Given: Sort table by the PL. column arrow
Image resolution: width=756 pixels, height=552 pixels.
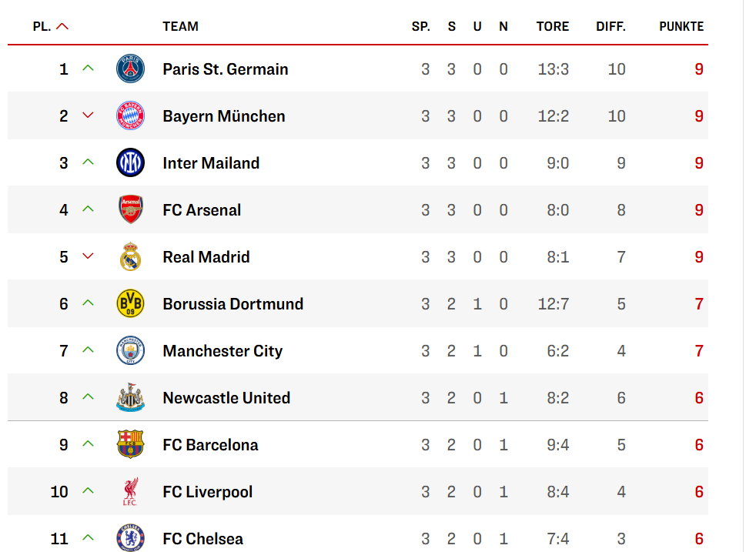Looking at the screenshot, I should click(x=62, y=26).
